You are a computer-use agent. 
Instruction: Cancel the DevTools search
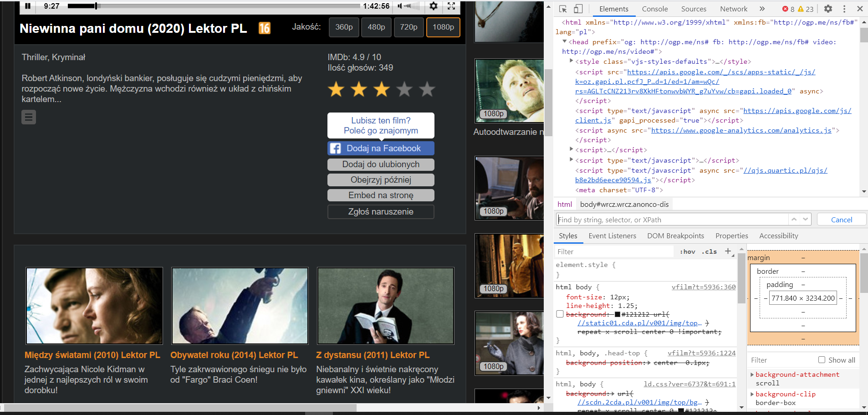click(842, 220)
